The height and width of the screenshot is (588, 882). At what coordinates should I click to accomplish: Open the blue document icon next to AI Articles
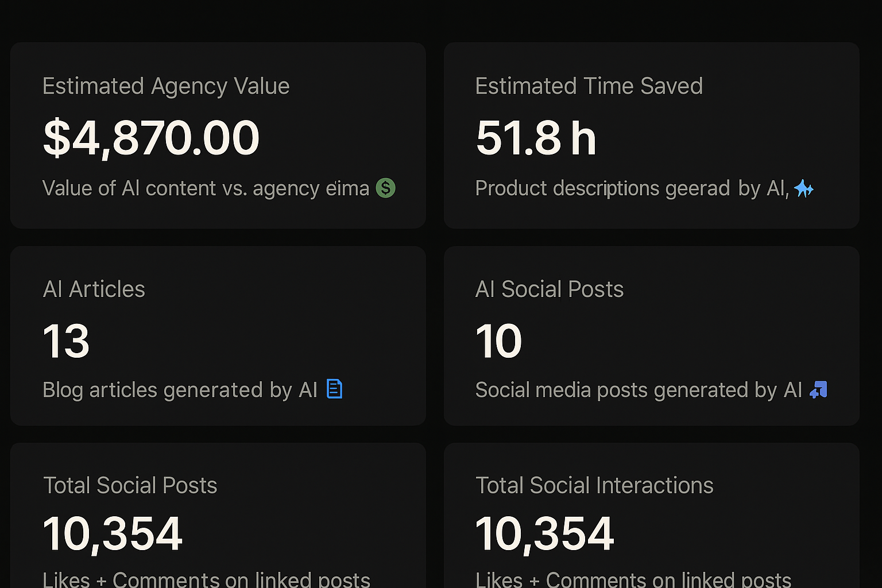pyautogui.click(x=334, y=389)
